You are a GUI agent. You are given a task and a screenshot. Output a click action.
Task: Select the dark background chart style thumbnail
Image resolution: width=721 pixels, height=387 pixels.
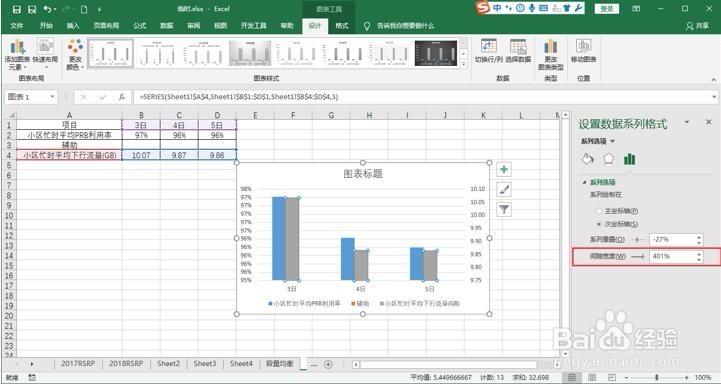pyautogui.click(x=435, y=53)
